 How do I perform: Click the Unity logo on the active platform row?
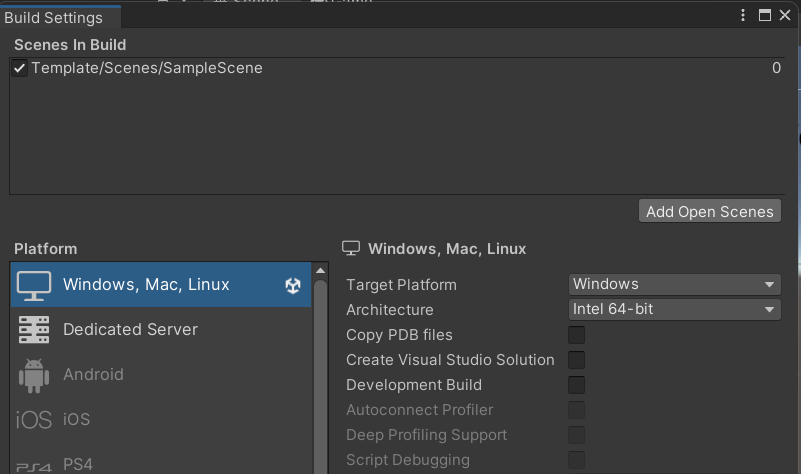coord(293,286)
